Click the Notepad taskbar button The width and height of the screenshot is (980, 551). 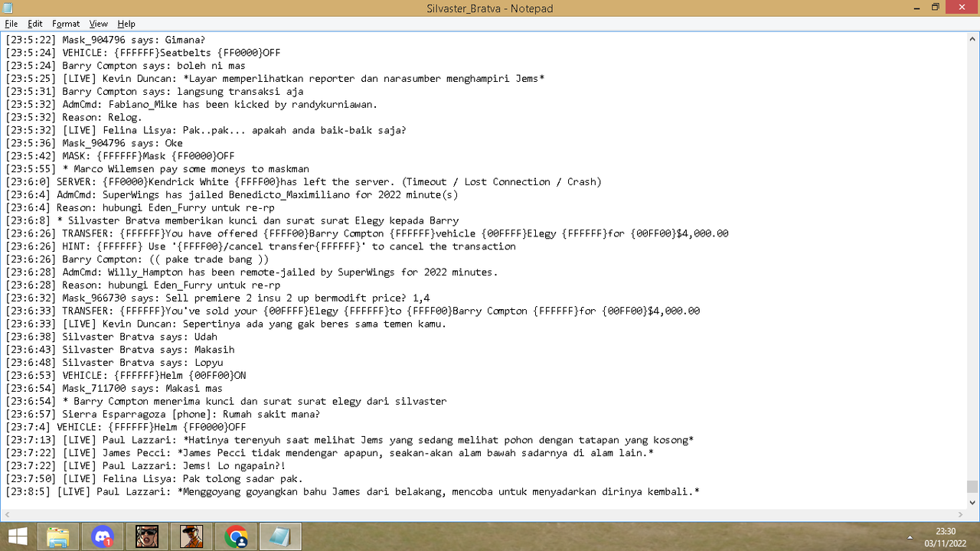pos(280,536)
